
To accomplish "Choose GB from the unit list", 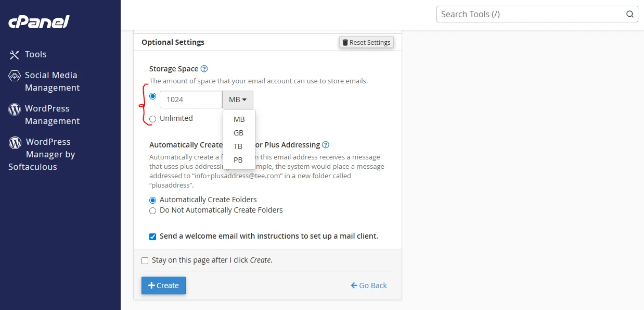I will tap(239, 133).
